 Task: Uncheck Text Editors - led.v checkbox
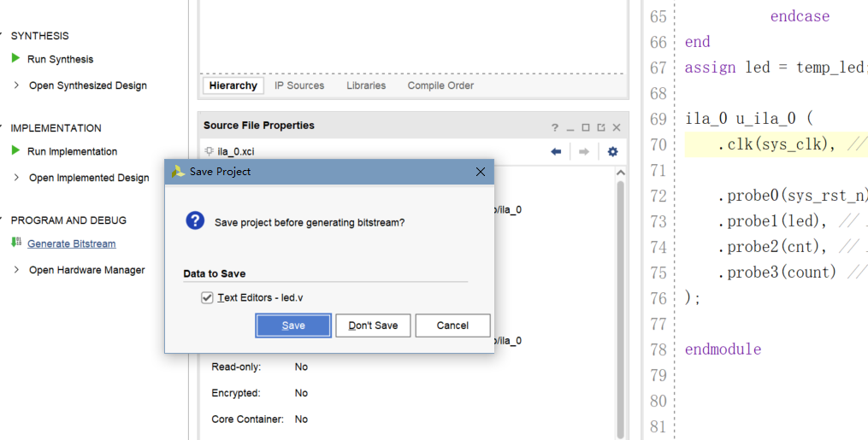click(207, 298)
